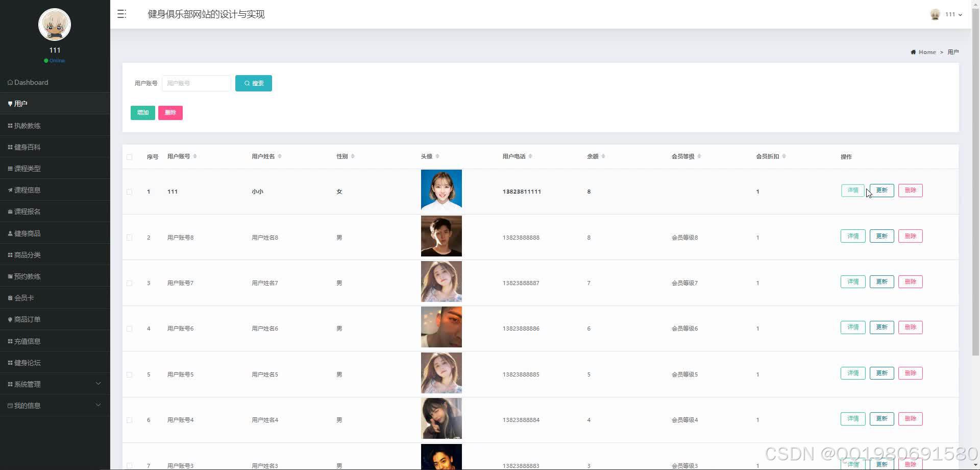Click the avatar photo of 用户姓名8
Screen dimensions: 980x470
(442, 236)
